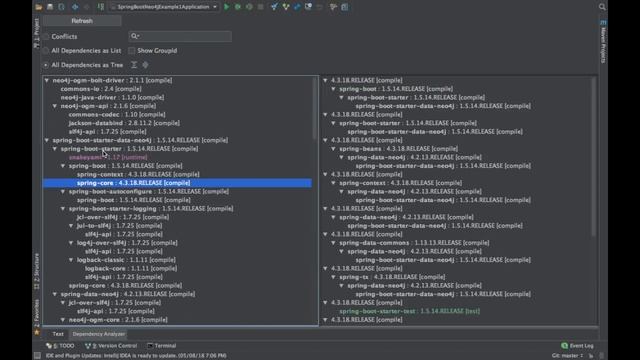Screen dimensions: 640x360
Task: Click the Refresh button
Action: coord(82,21)
